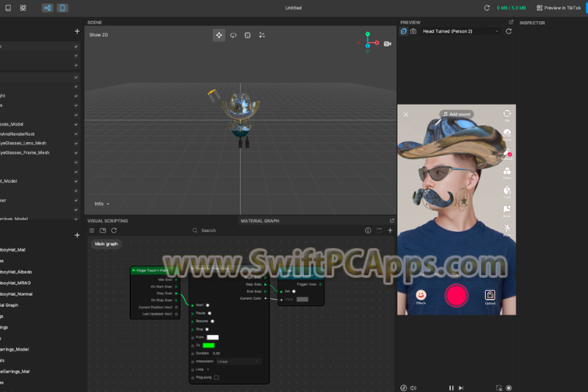Click the preview record circle at bottom right
Image resolution: width=588 pixels, height=392 pixels.
509,388
